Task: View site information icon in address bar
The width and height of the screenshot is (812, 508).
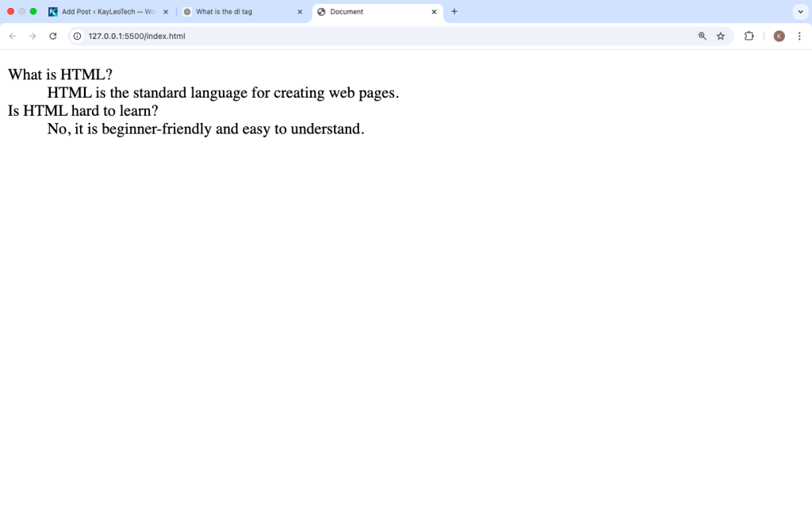Action: click(x=77, y=36)
